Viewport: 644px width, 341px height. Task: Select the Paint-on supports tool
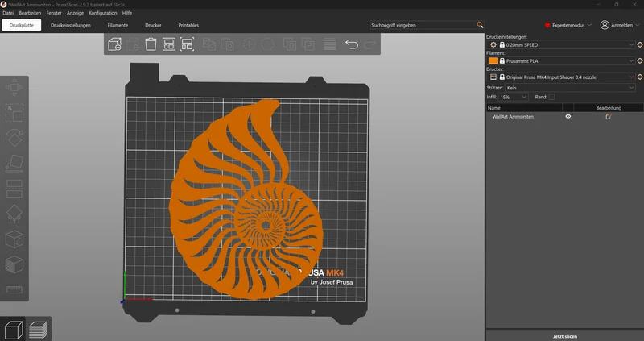coord(14,214)
